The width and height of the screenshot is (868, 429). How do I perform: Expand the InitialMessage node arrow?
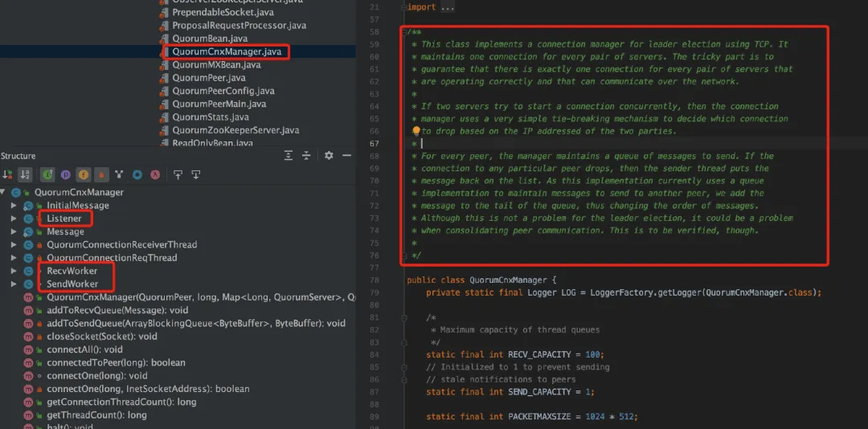(x=14, y=206)
